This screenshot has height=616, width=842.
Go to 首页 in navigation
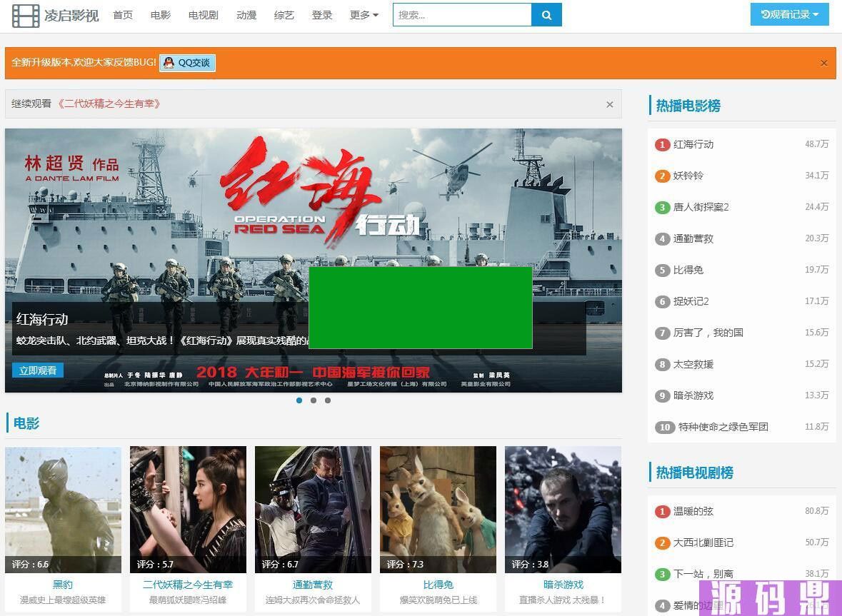click(123, 15)
